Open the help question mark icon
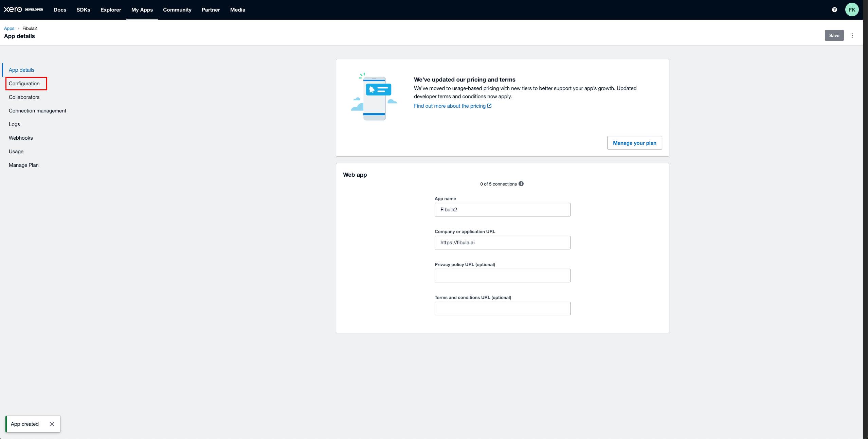Viewport: 868px width, 439px height. tap(834, 10)
